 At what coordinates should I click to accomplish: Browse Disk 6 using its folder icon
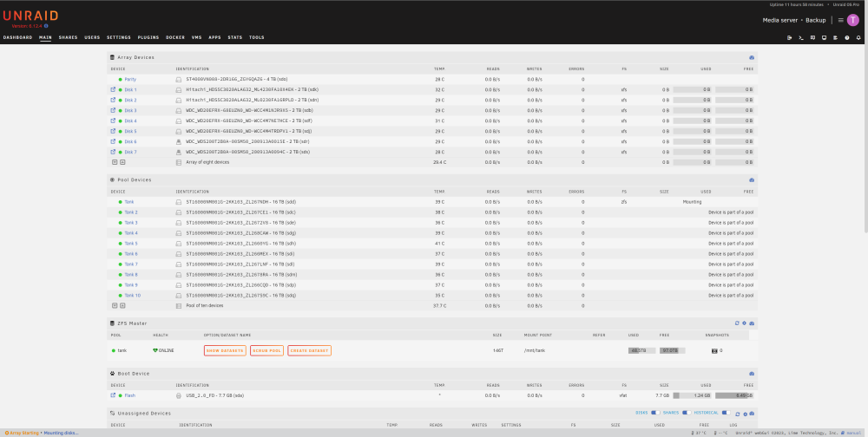point(113,141)
